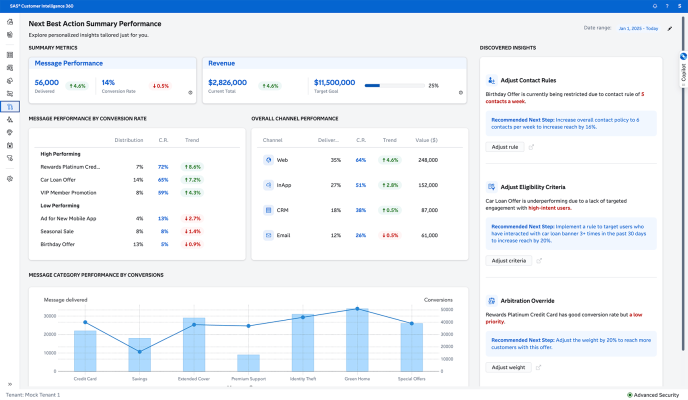This screenshot has width=688, height=400.
Task: Click the Web channel icon
Action: pyautogui.click(x=269, y=160)
